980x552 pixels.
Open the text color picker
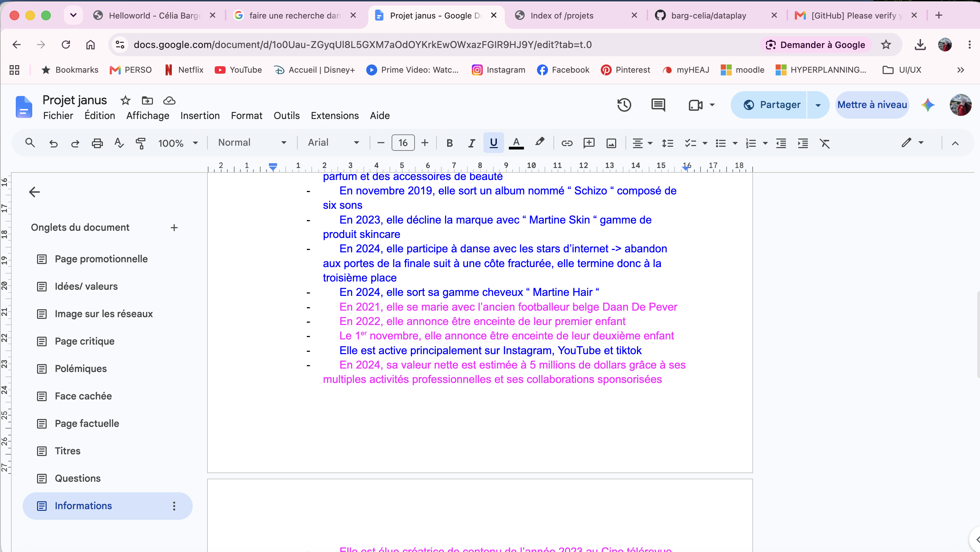coord(516,143)
